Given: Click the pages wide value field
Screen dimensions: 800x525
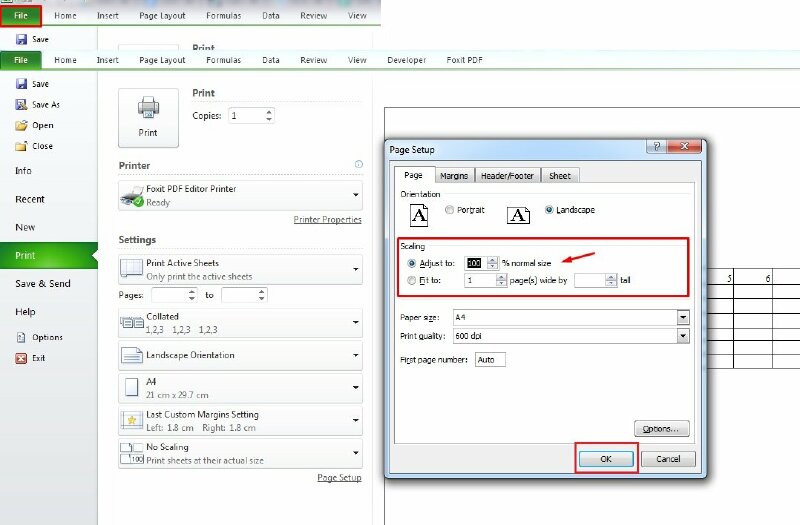Looking at the screenshot, I should click(480, 280).
